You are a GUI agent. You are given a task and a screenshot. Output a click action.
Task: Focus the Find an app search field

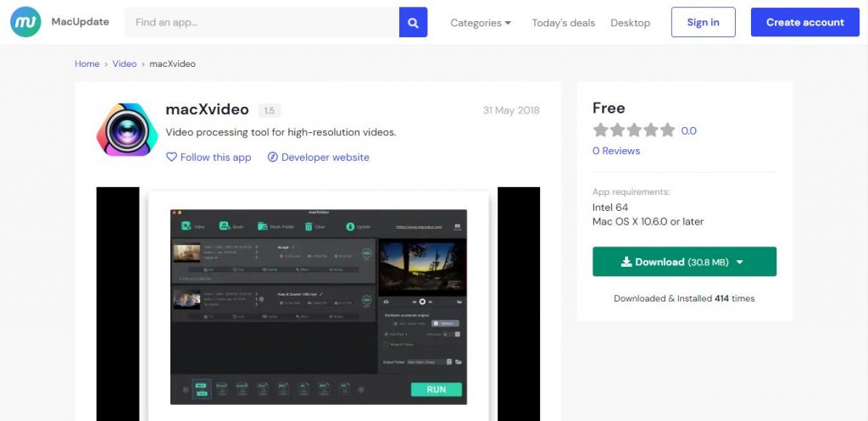pos(262,23)
